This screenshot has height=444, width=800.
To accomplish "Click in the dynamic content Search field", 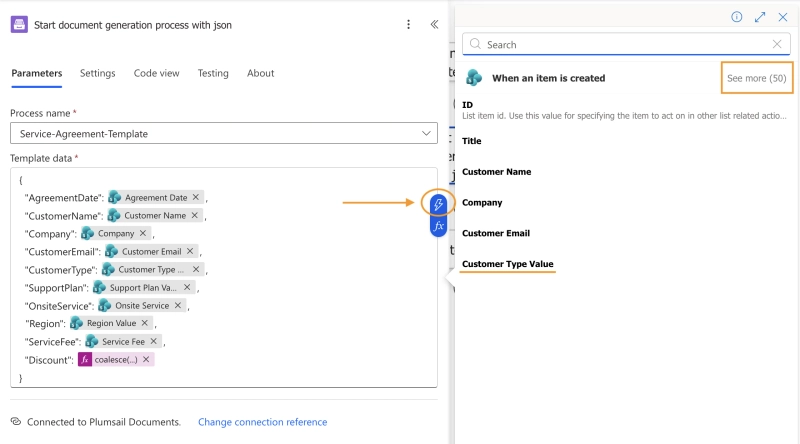I will pyautogui.click(x=626, y=44).
